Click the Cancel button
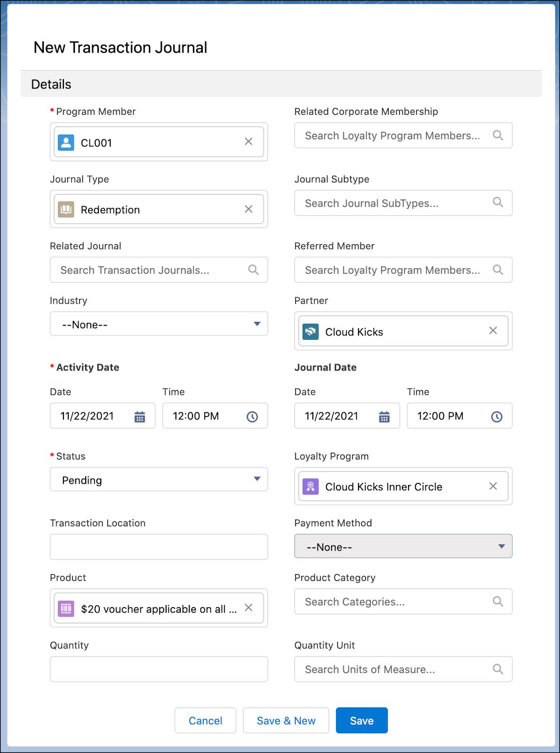Screen dimensions: 560x753 [x=205, y=720]
